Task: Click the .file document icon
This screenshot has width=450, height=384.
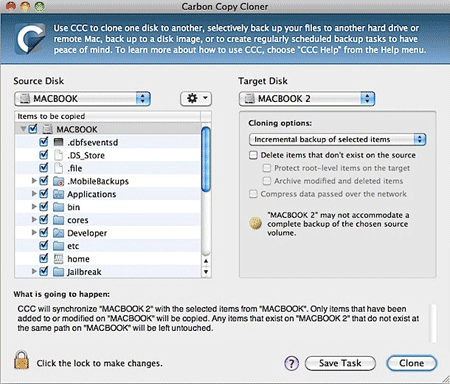Action: pyautogui.click(x=58, y=168)
